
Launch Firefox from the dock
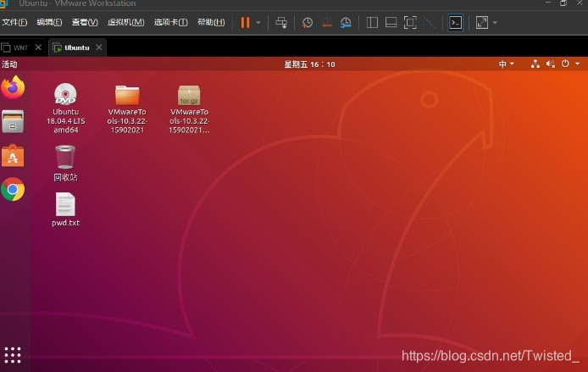[x=13, y=87]
